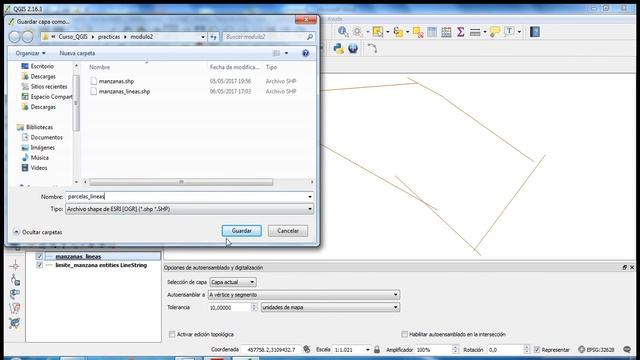This screenshot has width=640, height=360.
Task: Click the New Shapefile Layer icon
Action: [15, 308]
